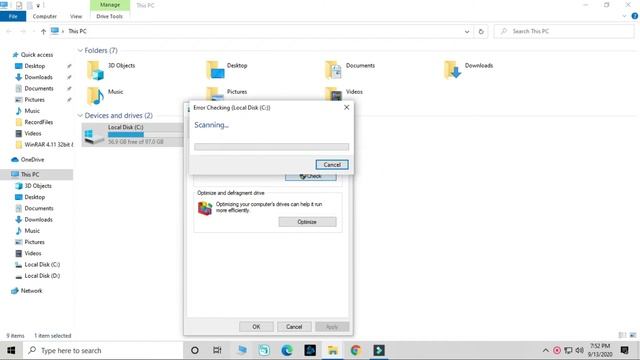The image size is (640, 360).
Task: Open the network icon in system tray
Action: click(x=568, y=350)
